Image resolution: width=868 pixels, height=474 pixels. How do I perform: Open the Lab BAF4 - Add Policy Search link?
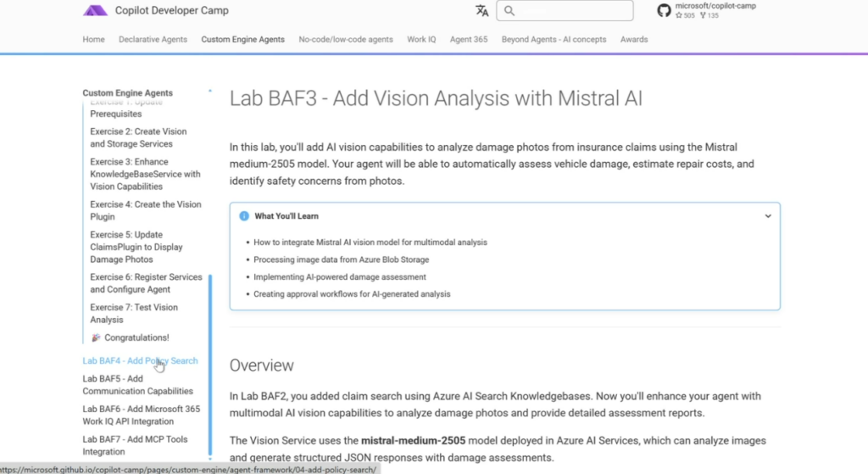click(x=140, y=360)
